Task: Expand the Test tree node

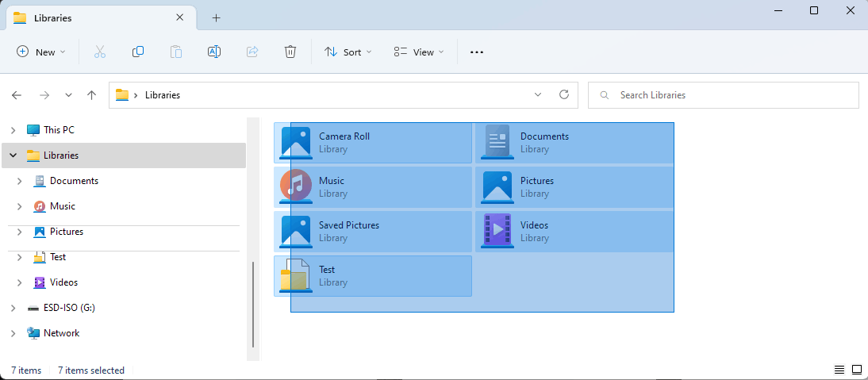Action: [19, 257]
